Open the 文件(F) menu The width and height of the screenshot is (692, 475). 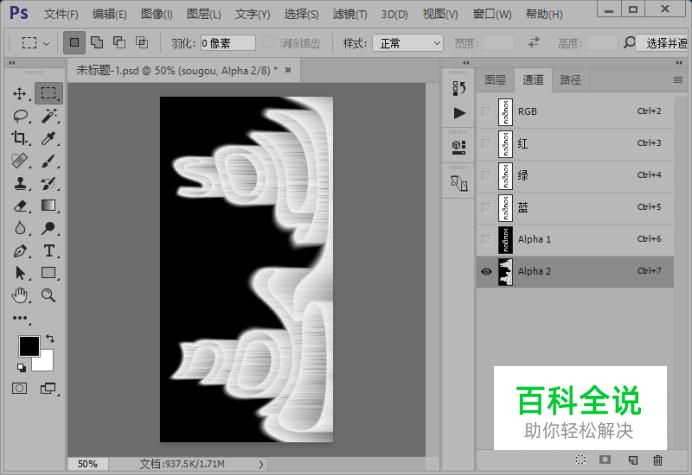(61, 14)
